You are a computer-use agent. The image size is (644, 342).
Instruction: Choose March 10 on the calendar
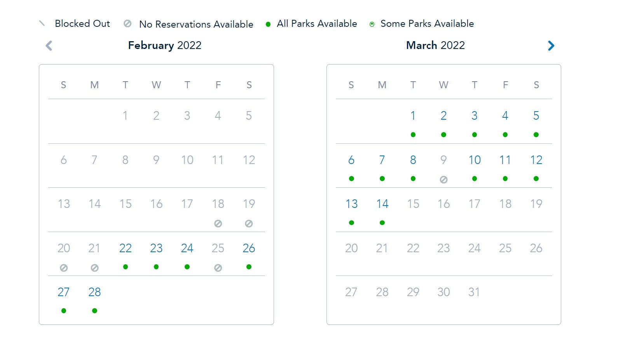[x=475, y=160]
